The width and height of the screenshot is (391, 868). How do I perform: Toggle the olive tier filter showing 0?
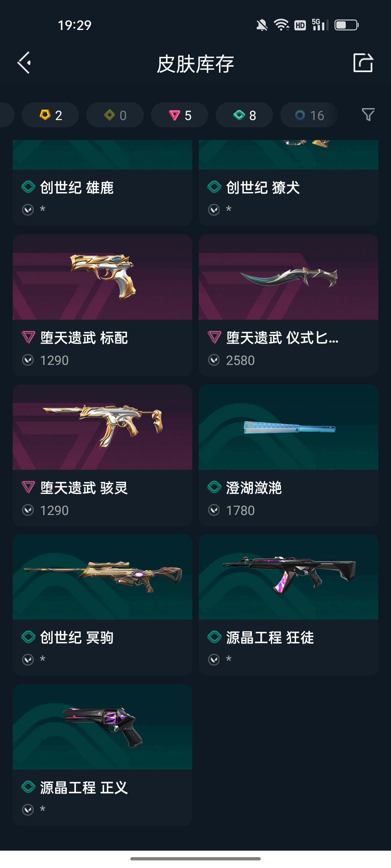pyautogui.click(x=115, y=115)
